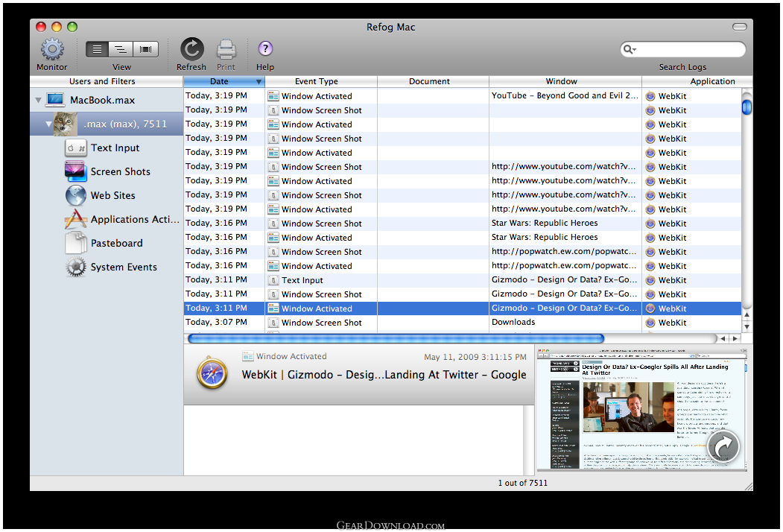Image resolution: width=783 pixels, height=532 pixels.
Task: Click the Window Screen Shot icon in Downloads row
Action: pos(273,323)
